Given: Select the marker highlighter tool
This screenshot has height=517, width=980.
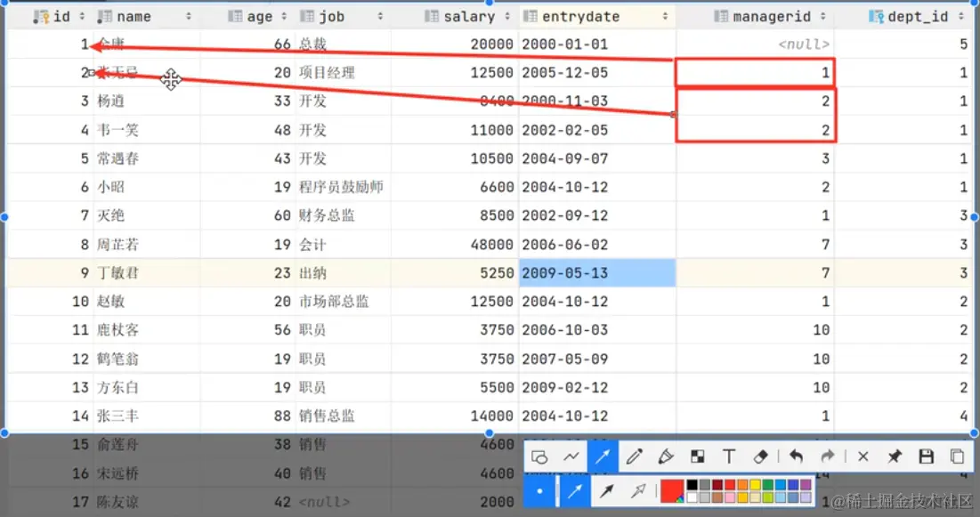Looking at the screenshot, I should click(x=666, y=457).
